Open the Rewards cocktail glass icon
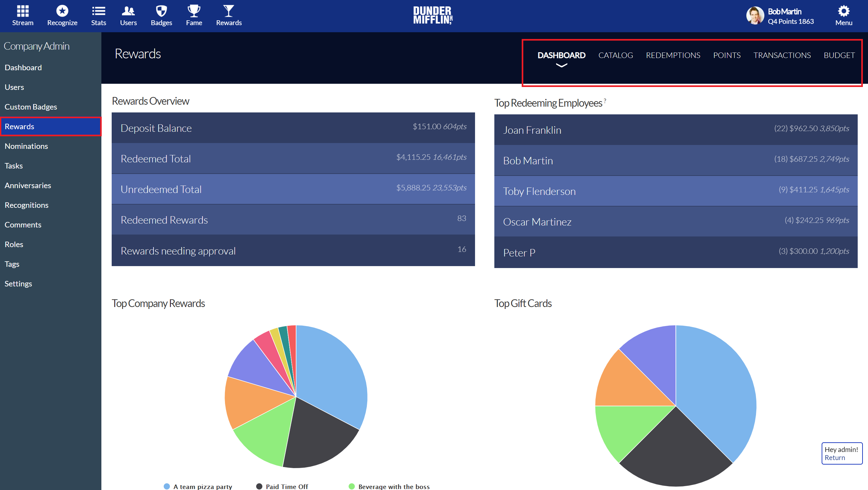This screenshot has height=490, width=868. point(229,11)
